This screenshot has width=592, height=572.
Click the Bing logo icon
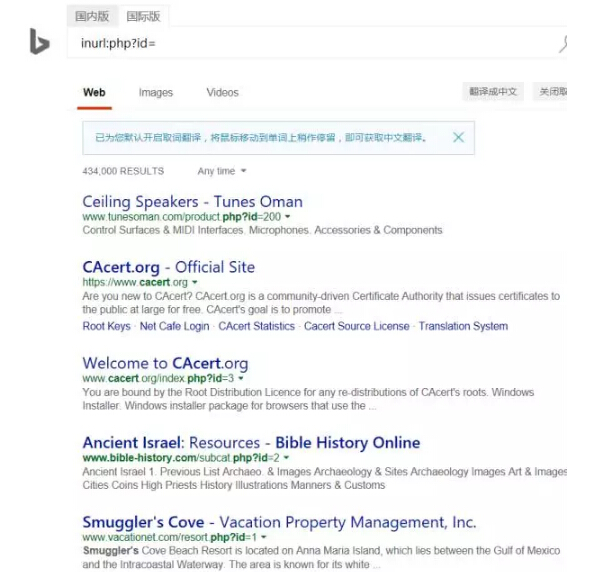39,41
